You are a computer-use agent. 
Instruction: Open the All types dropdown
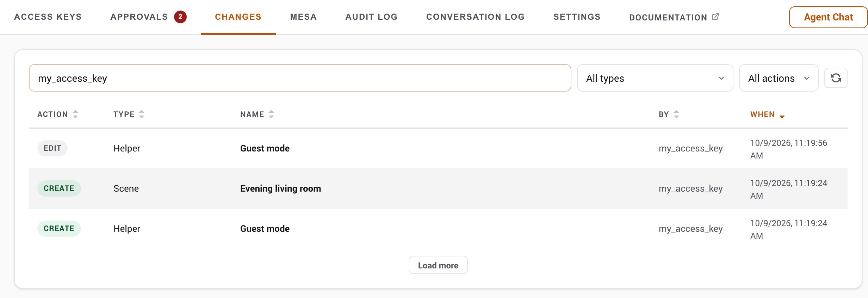point(655,78)
